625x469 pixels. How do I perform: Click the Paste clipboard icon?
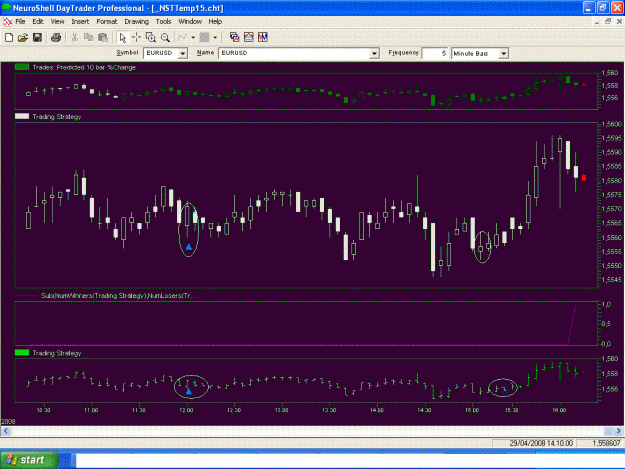pos(103,37)
